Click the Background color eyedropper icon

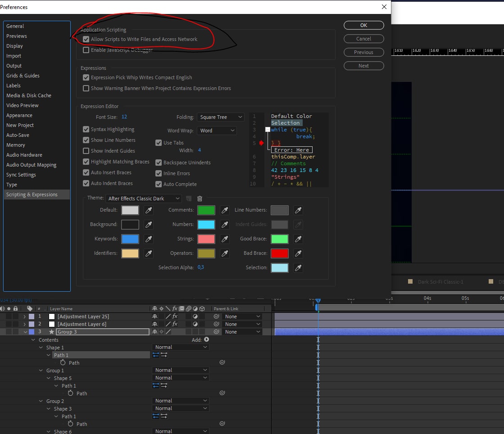click(149, 225)
